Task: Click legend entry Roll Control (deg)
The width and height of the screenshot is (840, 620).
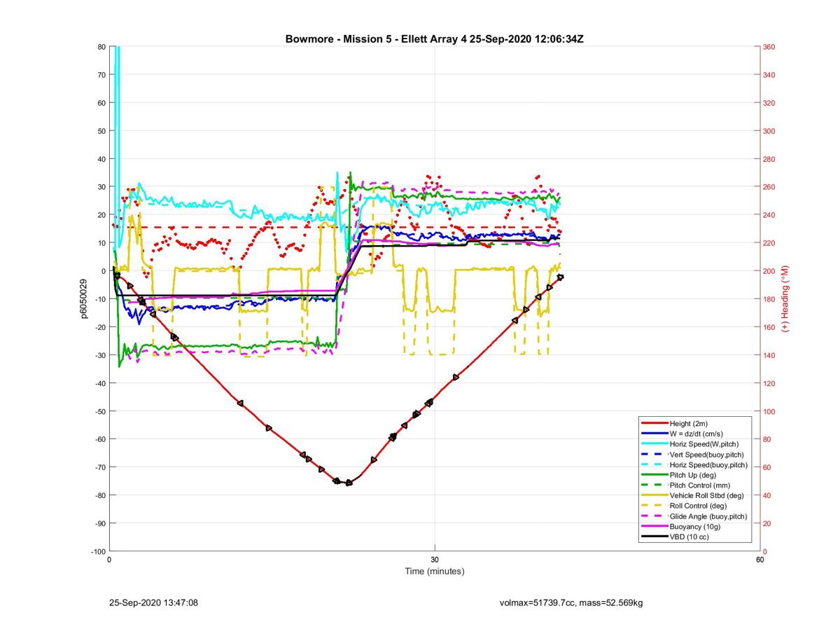Action: click(x=694, y=506)
